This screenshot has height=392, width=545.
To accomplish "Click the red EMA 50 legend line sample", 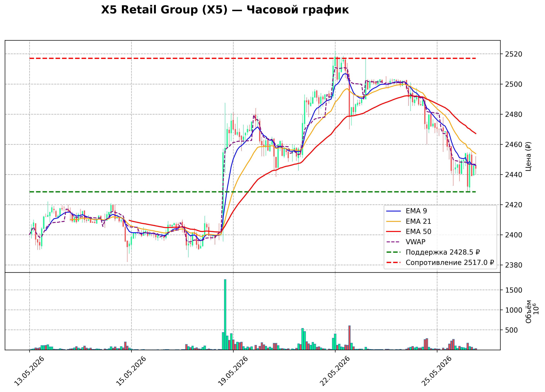I will tap(394, 232).
